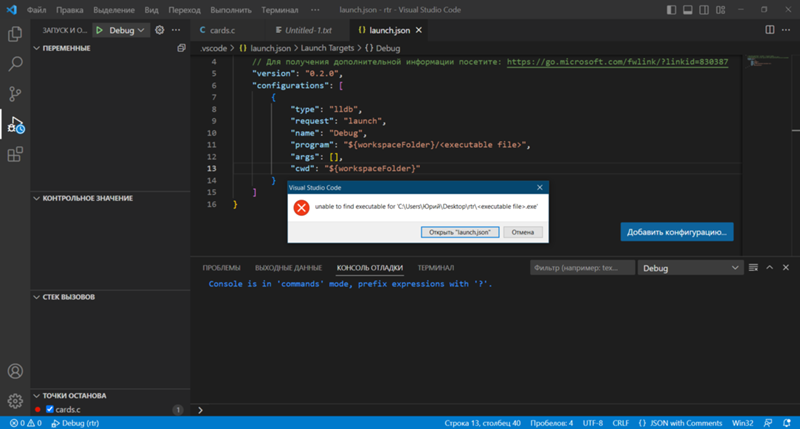Switch to the Problems panel tab

221,268
